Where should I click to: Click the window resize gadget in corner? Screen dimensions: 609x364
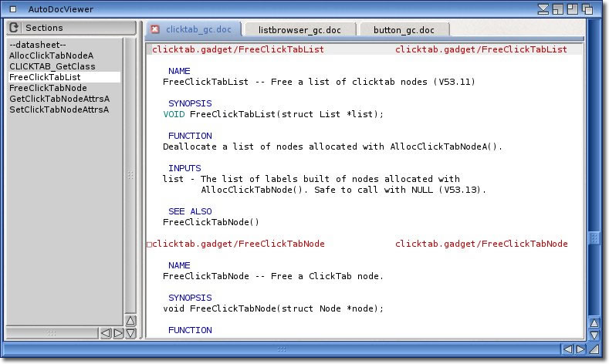click(594, 349)
